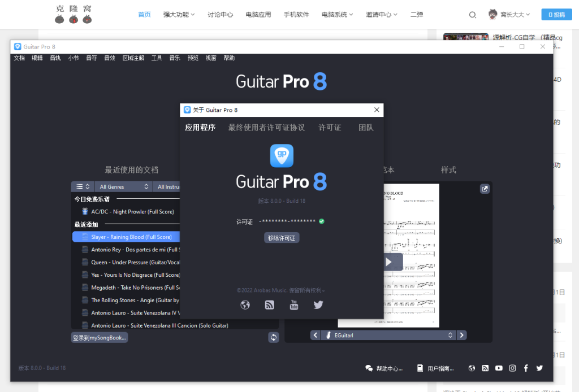Open the 预览 menu

193,58
